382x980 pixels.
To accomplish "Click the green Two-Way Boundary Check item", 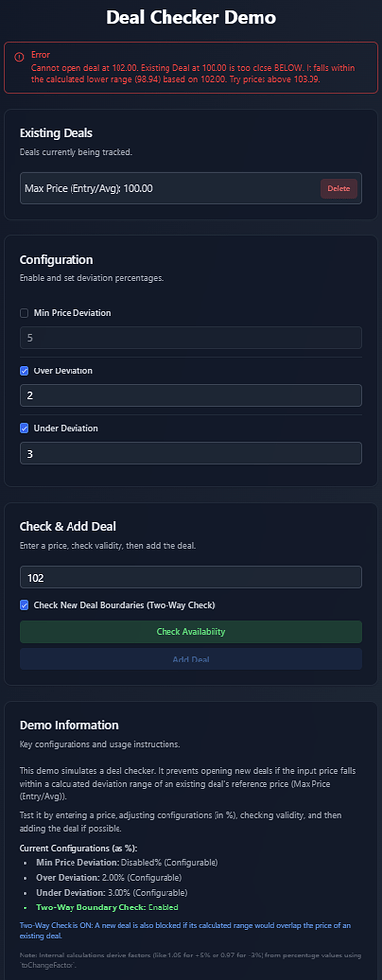I will pyautogui.click(x=108, y=906).
